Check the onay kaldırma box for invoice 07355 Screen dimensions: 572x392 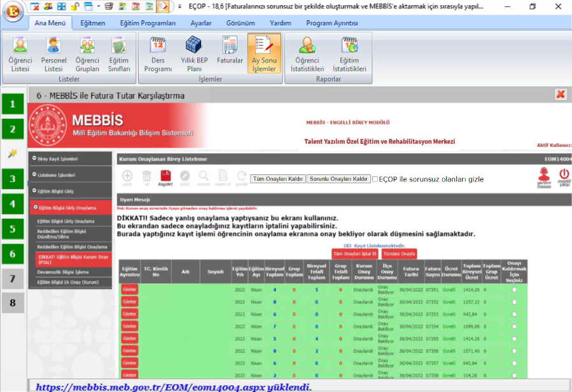[x=514, y=339]
